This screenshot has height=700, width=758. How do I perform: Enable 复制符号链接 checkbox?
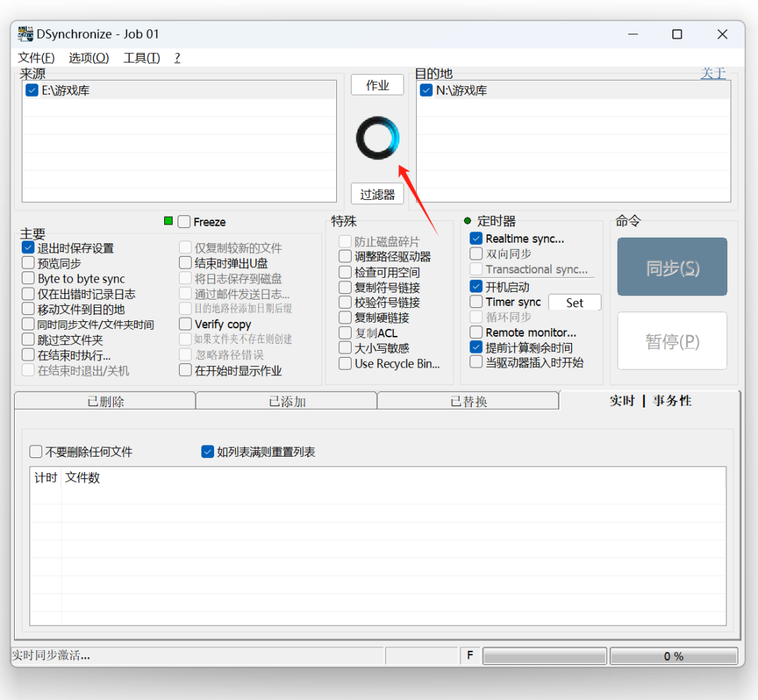tap(345, 288)
